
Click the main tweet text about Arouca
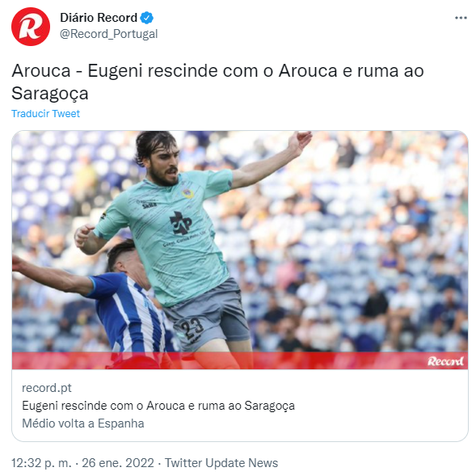[x=217, y=82]
